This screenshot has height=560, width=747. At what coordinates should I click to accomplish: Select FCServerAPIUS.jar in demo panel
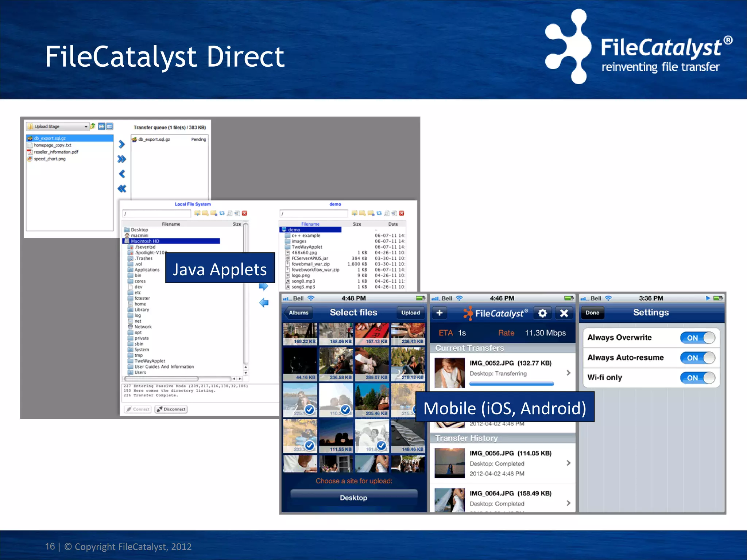307,258
